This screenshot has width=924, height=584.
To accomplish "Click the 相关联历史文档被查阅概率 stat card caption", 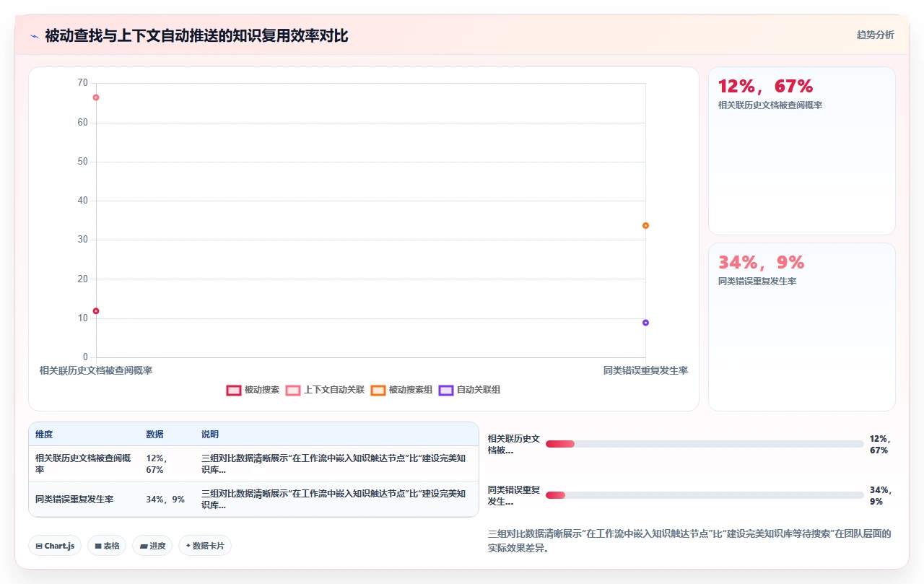I will tap(770, 105).
